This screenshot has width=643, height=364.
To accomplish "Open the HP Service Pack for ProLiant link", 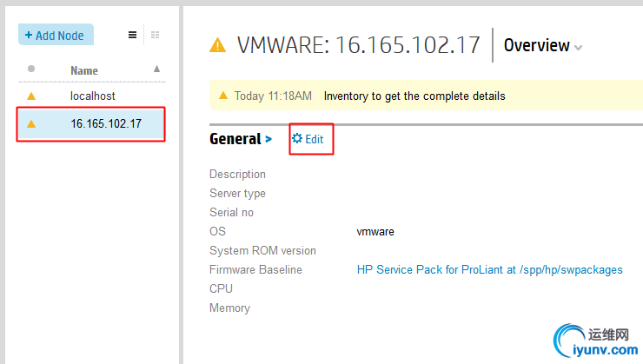I will pyautogui.click(x=489, y=270).
